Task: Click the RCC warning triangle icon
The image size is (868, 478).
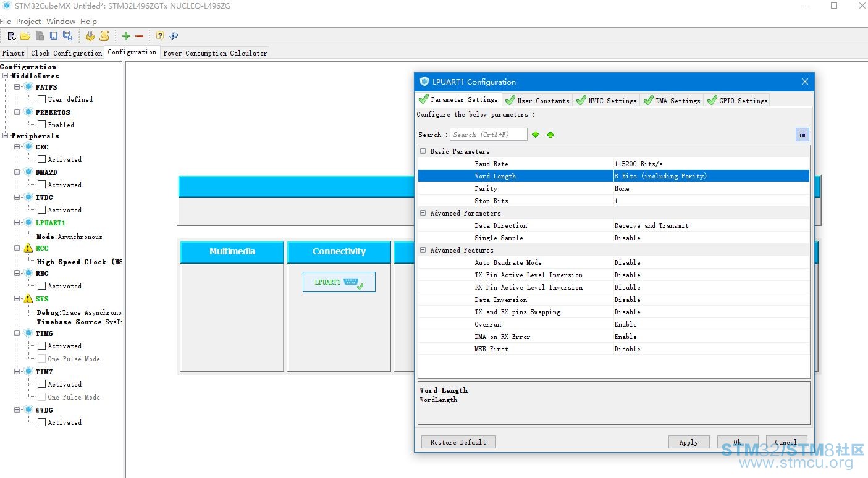Action: click(28, 248)
